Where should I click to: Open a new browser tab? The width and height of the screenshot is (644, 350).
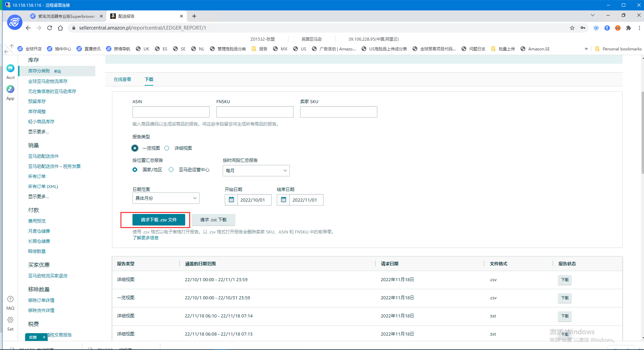(x=194, y=16)
